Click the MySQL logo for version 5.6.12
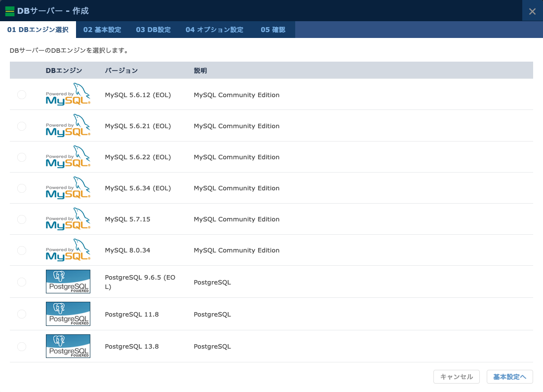The image size is (543, 392). tap(68, 95)
